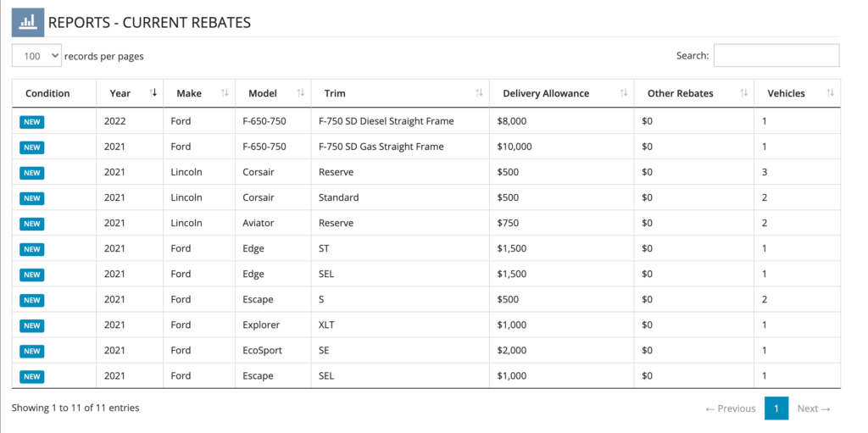The height and width of the screenshot is (433, 868).
Task: Go to page 1 in pagination
Action: pyautogui.click(x=776, y=408)
